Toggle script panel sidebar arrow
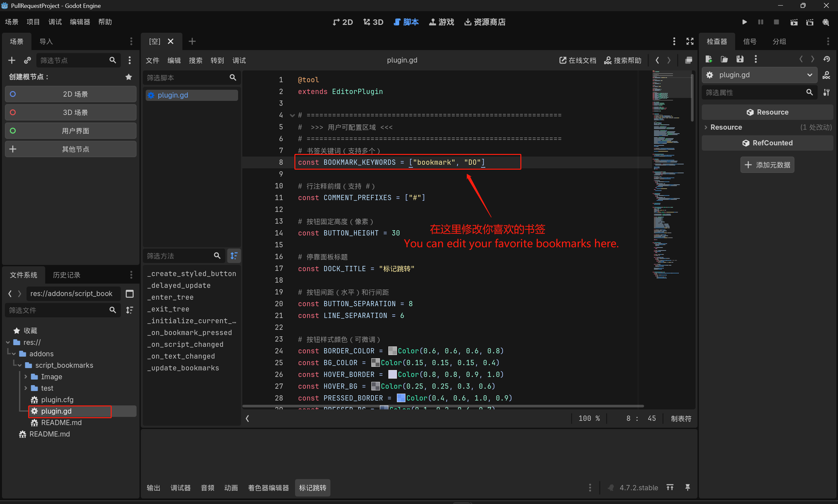This screenshot has height=504, width=838. 248,419
